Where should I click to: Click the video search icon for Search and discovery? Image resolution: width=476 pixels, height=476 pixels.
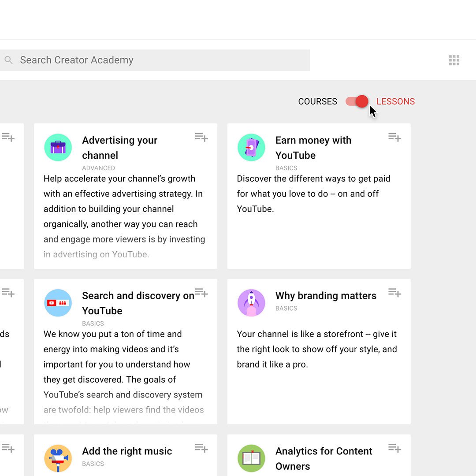pyautogui.click(x=58, y=303)
